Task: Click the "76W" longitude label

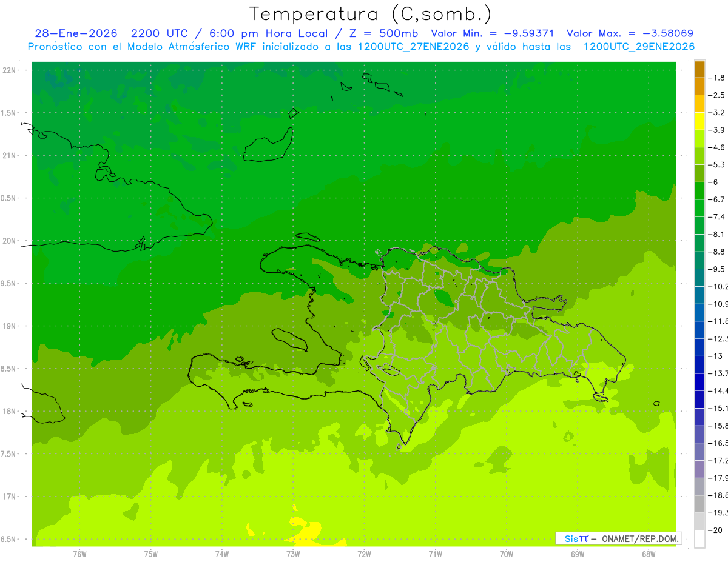Action: click(79, 554)
